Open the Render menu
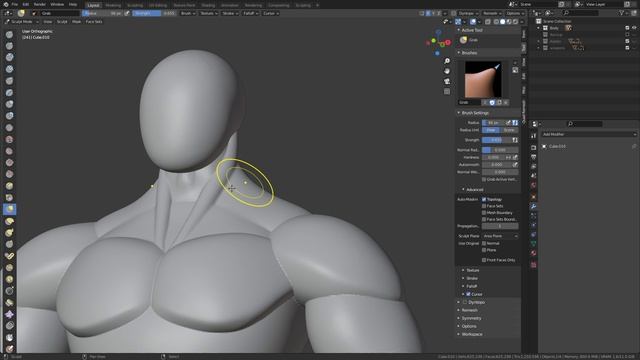This screenshot has height=360, width=640. [x=40, y=4]
